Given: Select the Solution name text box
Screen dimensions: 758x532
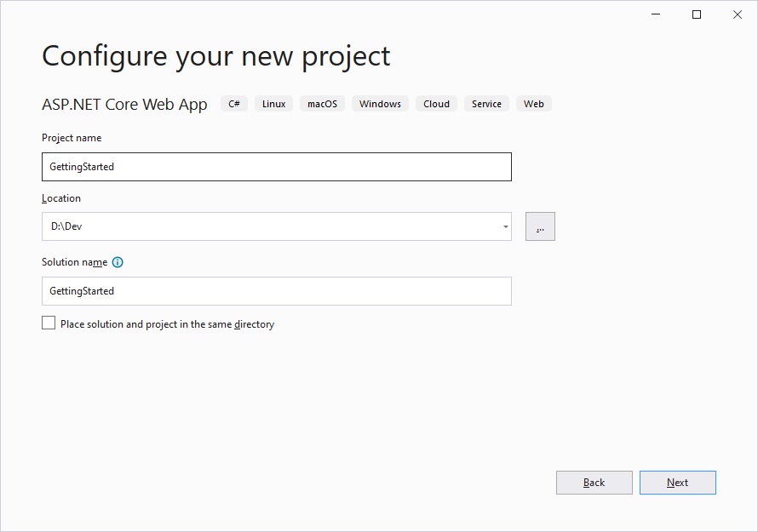Looking at the screenshot, I should click(x=276, y=290).
